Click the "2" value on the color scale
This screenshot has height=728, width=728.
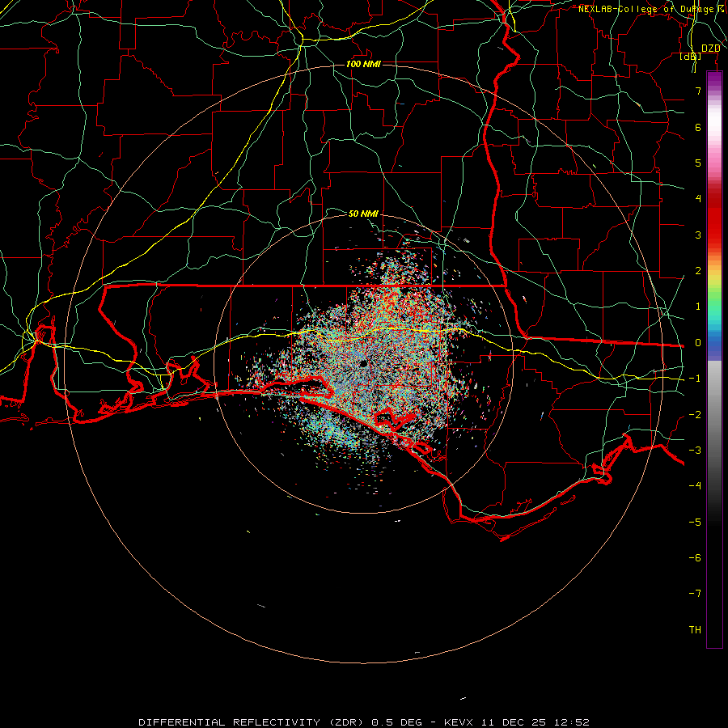(x=698, y=271)
